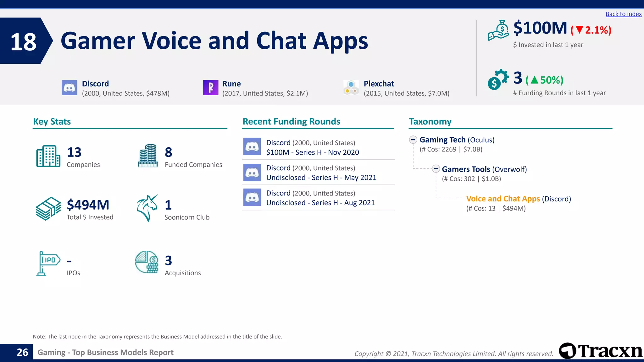This screenshot has height=362, width=644.
Task: Click the Companies building icon
Action: [x=48, y=156]
